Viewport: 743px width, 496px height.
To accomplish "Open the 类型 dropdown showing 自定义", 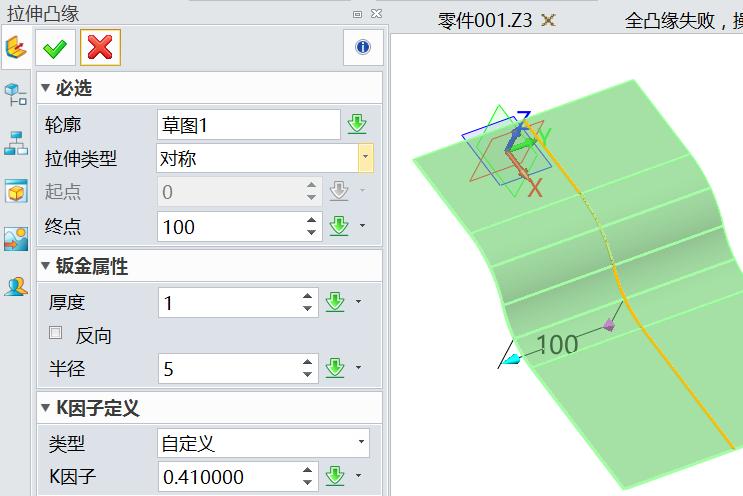I will pyautogui.click(x=362, y=442).
